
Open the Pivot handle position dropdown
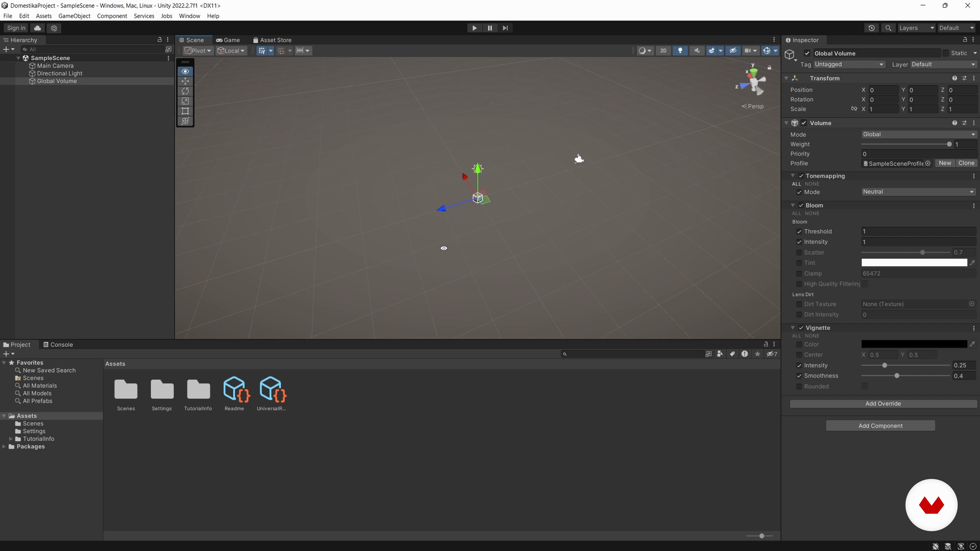click(198, 51)
